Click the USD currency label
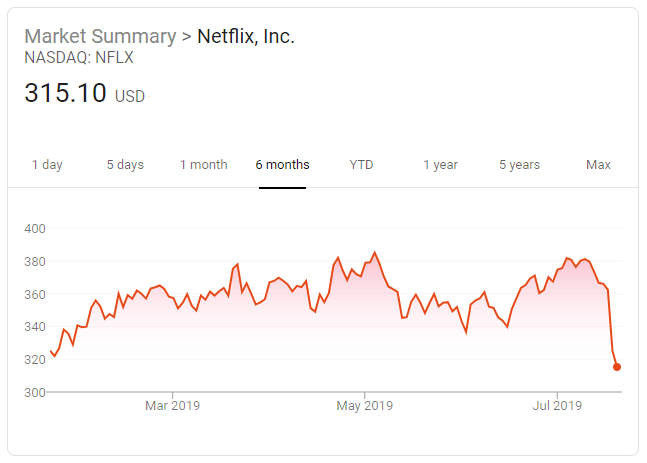Screen dimensions: 647x463 click(x=130, y=98)
